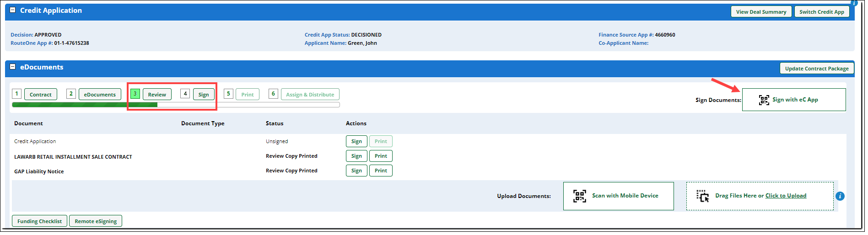
Task: Click the upload documents info icon
Action: point(840,196)
